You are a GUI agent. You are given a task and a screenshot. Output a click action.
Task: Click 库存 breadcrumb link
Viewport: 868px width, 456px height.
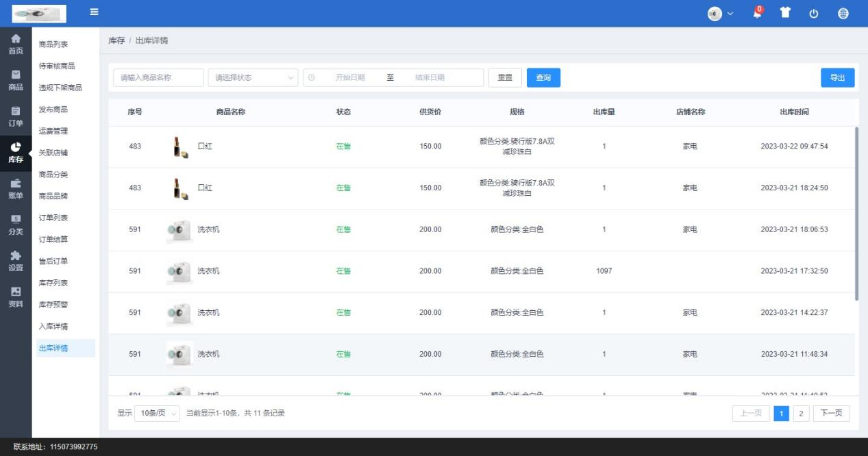point(116,40)
